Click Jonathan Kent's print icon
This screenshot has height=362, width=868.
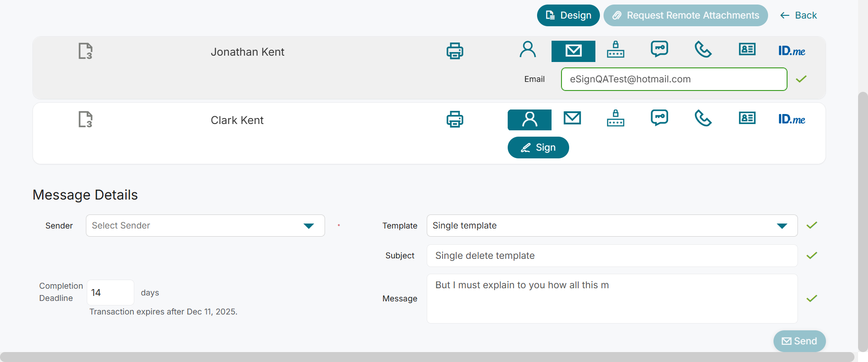click(455, 51)
